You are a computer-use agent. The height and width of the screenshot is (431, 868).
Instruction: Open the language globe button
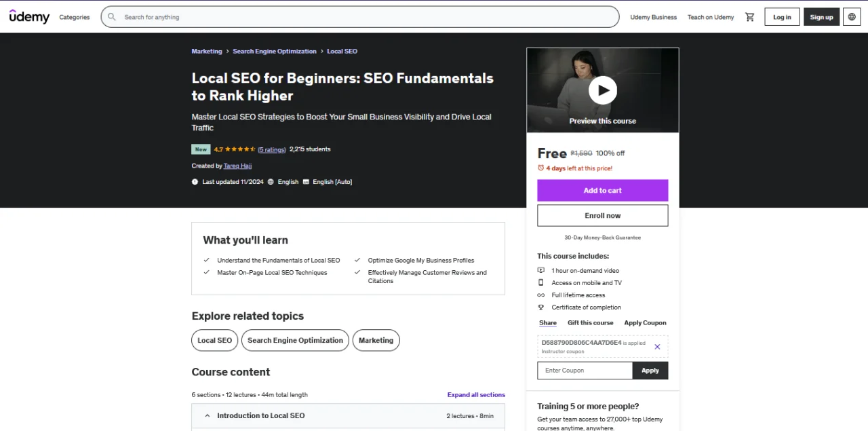click(x=852, y=17)
